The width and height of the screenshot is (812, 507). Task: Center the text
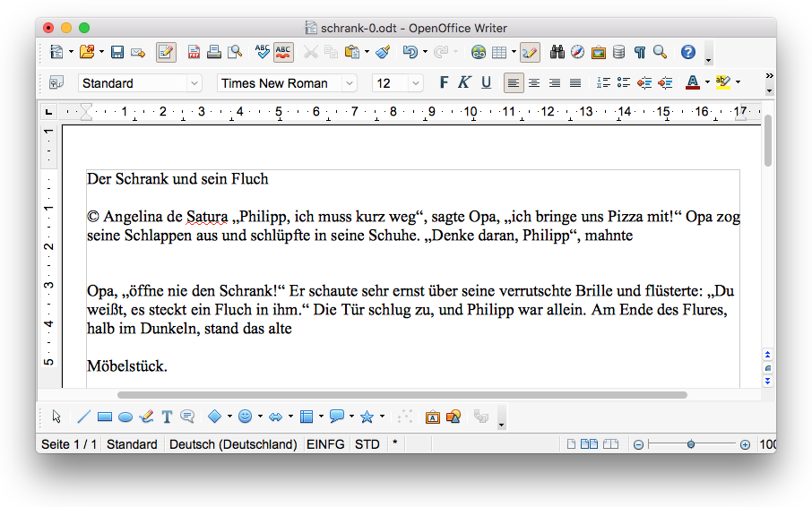534,82
